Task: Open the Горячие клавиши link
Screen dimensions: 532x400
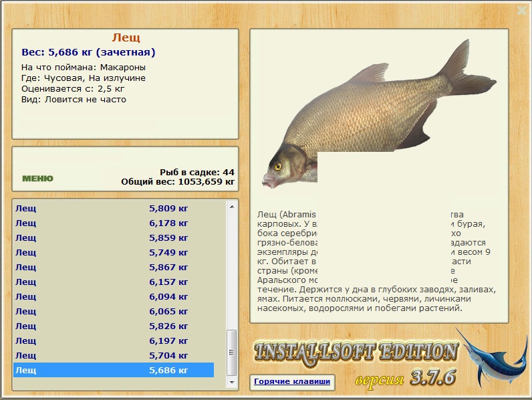Action: pos(292,381)
